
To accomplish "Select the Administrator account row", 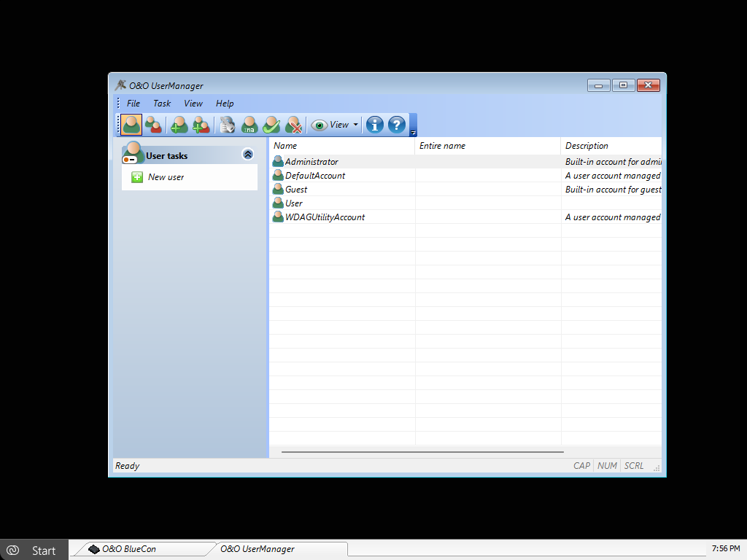I will pyautogui.click(x=311, y=162).
